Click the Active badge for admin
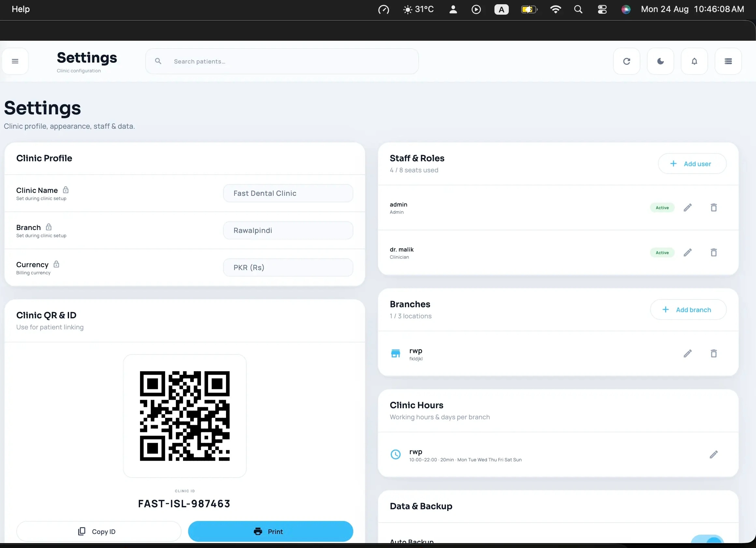The width and height of the screenshot is (756, 548). [x=662, y=208]
